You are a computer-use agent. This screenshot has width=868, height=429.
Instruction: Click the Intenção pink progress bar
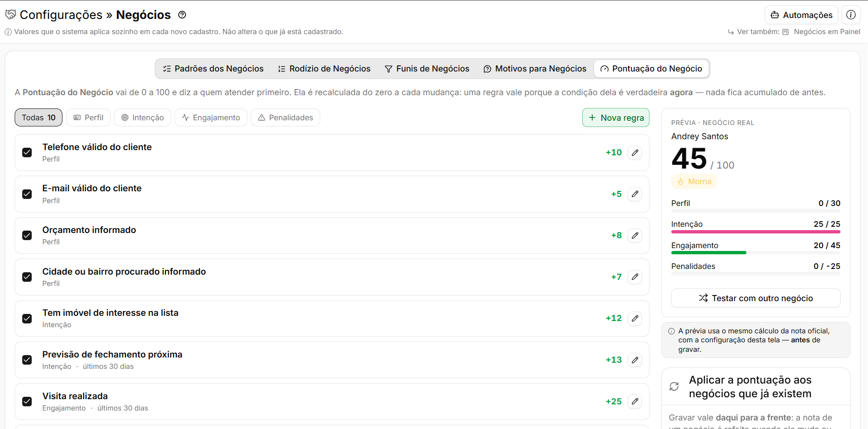[x=756, y=232]
